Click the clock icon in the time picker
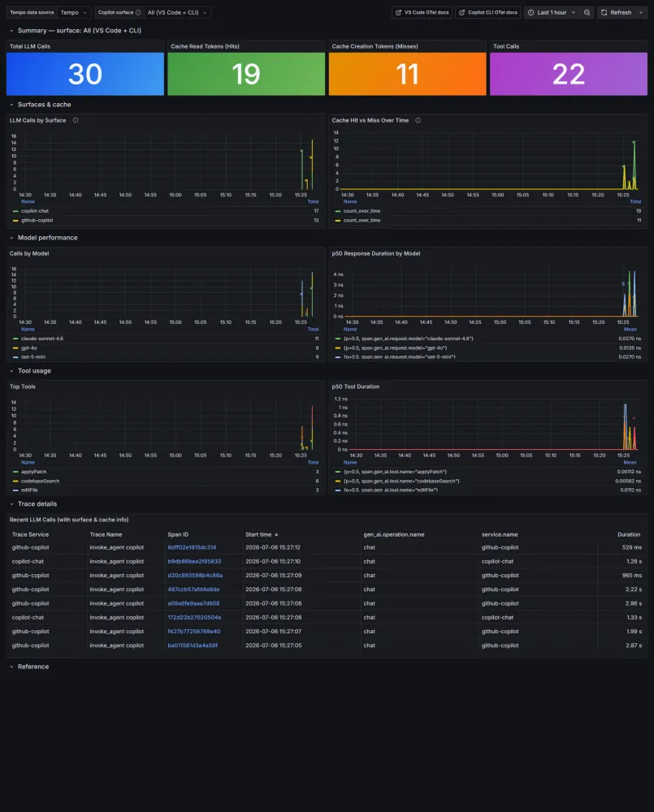654x812 pixels. pyautogui.click(x=531, y=12)
